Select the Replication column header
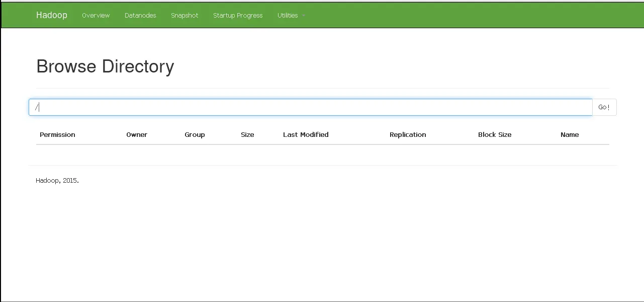This screenshot has width=644, height=302. (408, 135)
